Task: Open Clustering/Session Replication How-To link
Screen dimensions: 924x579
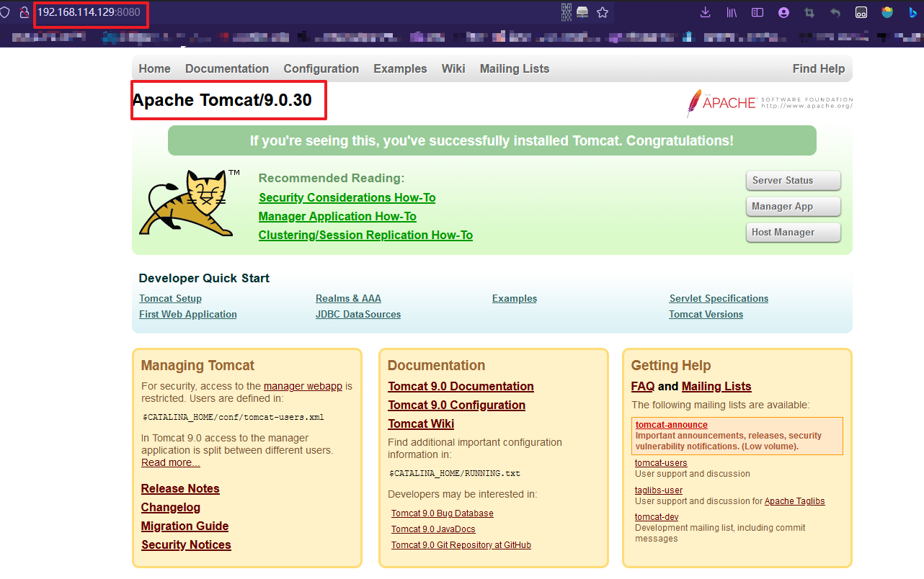Action: pyautogui.click(x=365, y=235)
